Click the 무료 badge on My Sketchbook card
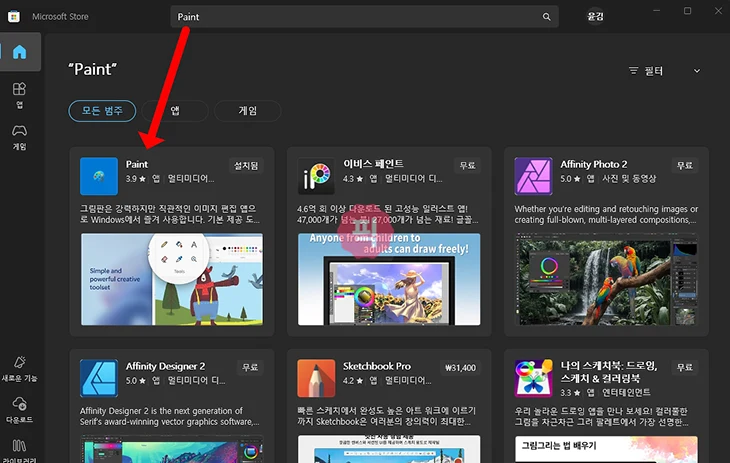The height and width of the screenshot is (463, 730). click(684, 367)
